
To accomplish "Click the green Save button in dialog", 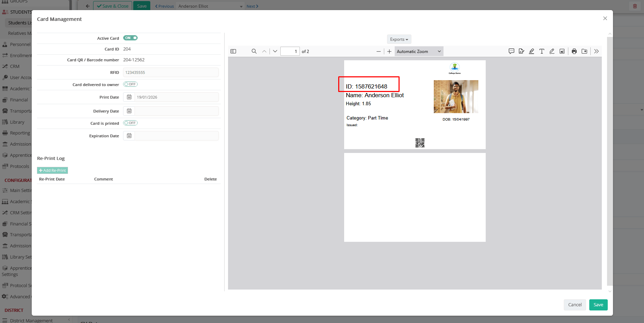I will 598,305.
